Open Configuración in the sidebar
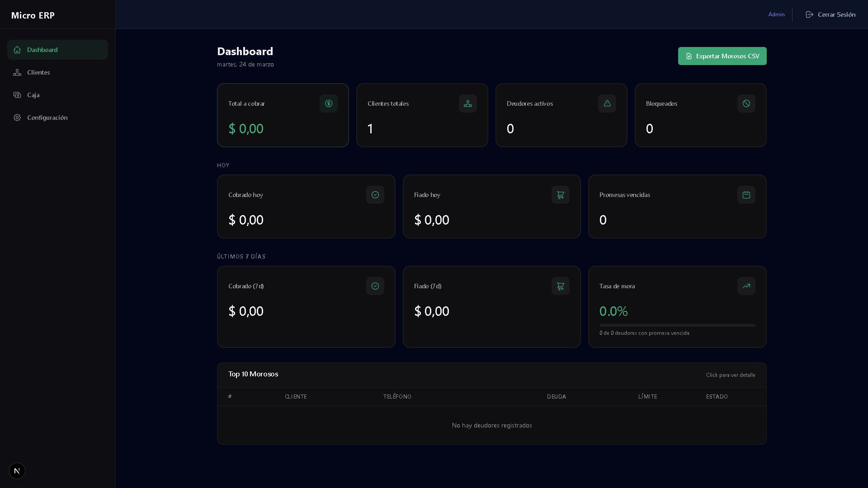The image size is (868, 488). pyautogui.click(x=47, y=117)
